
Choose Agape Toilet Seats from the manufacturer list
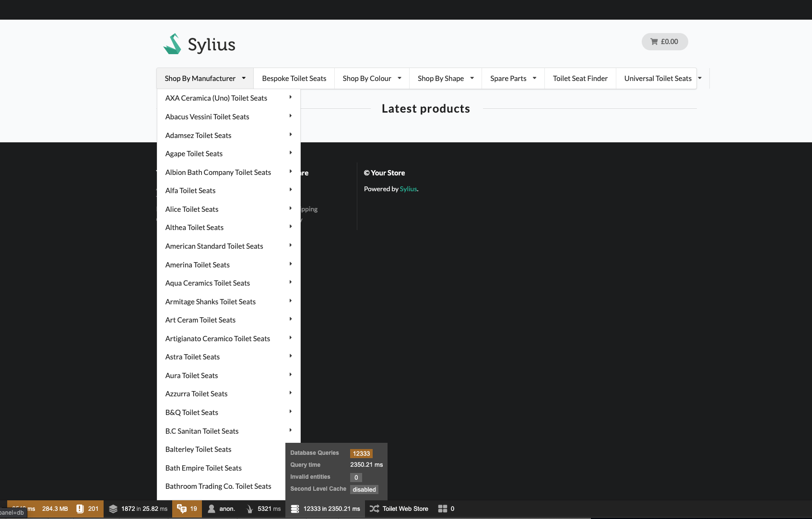point(194,153)
